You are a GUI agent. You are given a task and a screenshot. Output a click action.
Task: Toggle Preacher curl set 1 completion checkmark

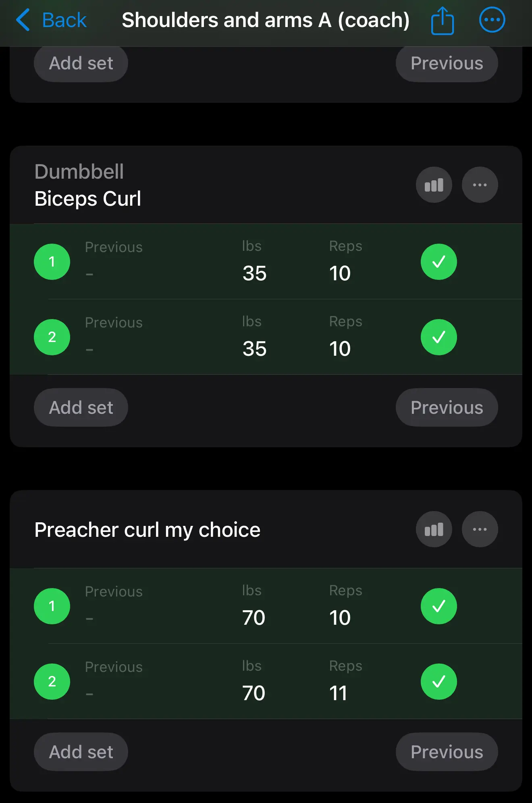(x=438, y=606)
